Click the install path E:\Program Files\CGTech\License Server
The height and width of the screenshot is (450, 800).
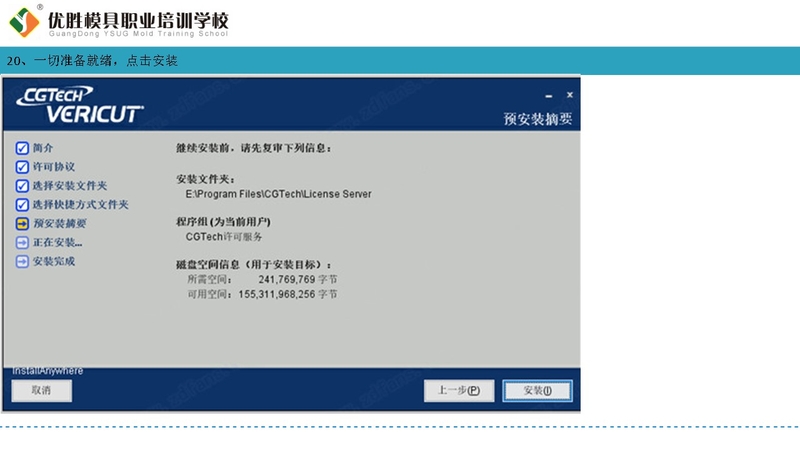(x=278, y=194)
